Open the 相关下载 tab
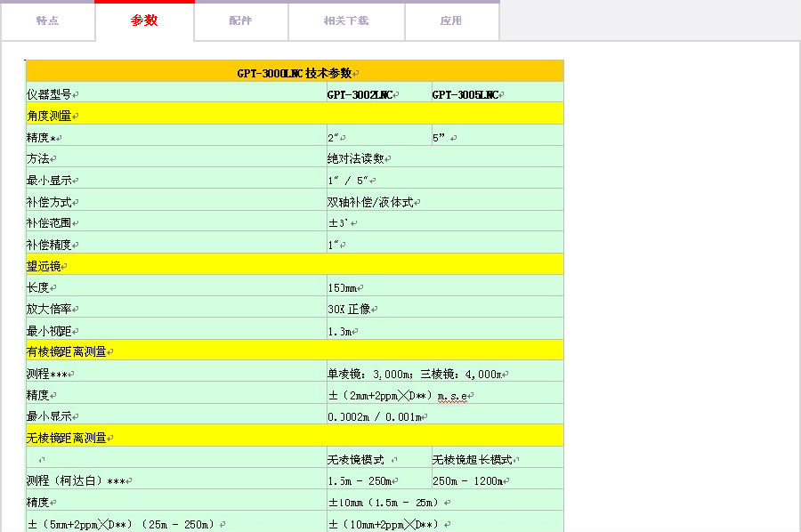 point(346,20)
